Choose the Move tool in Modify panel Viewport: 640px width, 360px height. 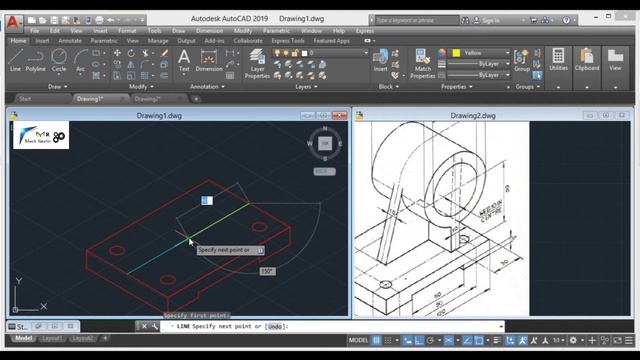tap(117, 53)
